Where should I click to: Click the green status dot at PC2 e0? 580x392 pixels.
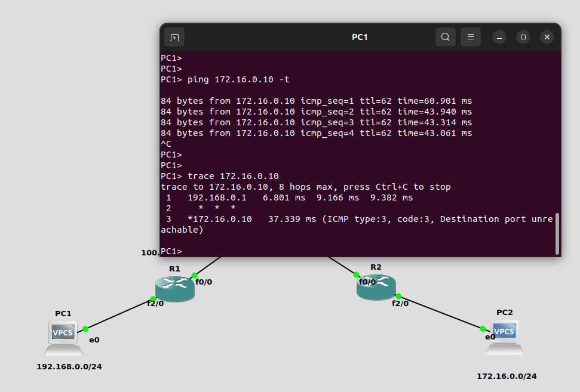point(483,328)
